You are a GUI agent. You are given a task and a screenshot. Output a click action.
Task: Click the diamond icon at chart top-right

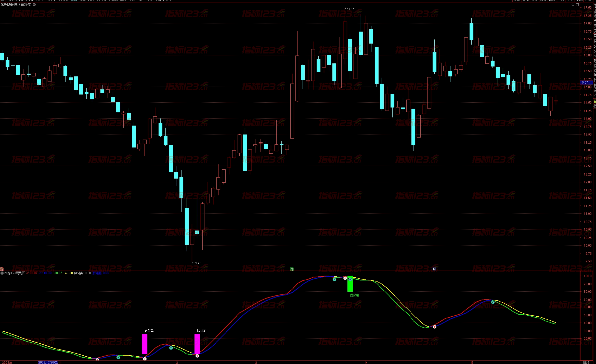573,5
